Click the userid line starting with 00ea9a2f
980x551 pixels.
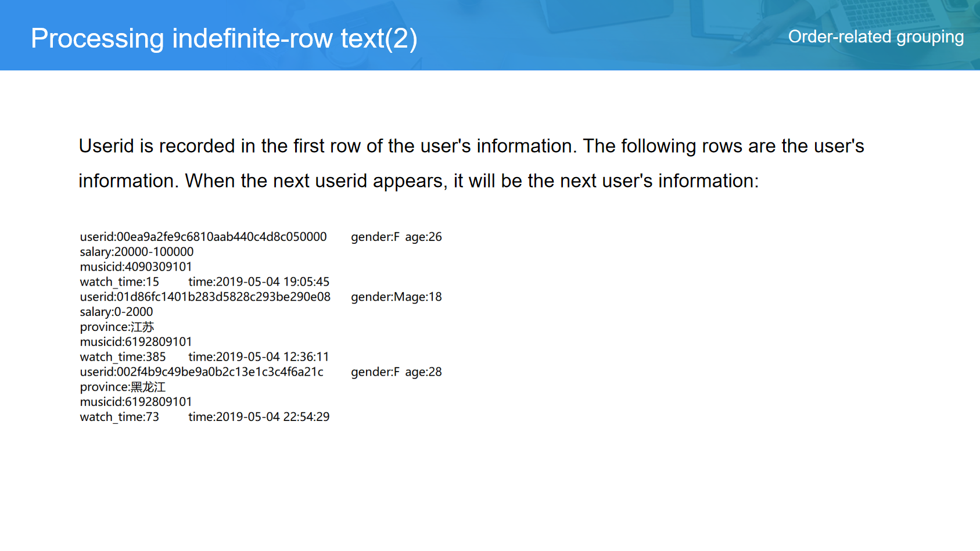coord(203,237)
